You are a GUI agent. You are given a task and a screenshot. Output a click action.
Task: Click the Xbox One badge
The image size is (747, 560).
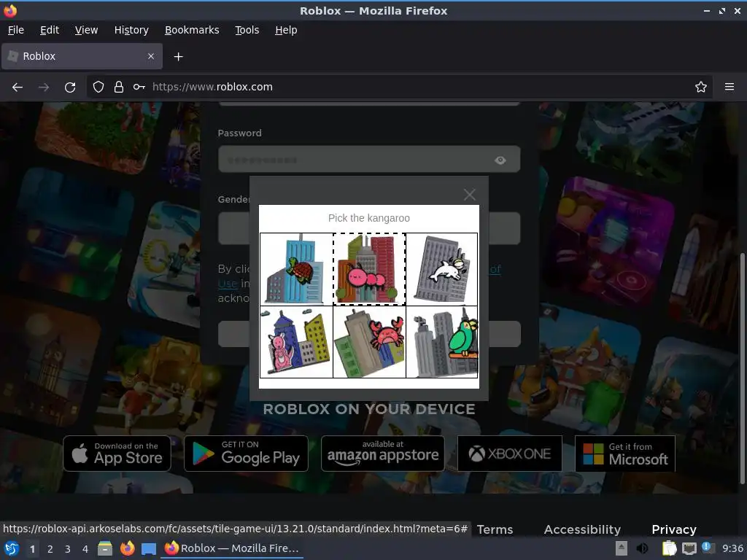click(510, 454)
